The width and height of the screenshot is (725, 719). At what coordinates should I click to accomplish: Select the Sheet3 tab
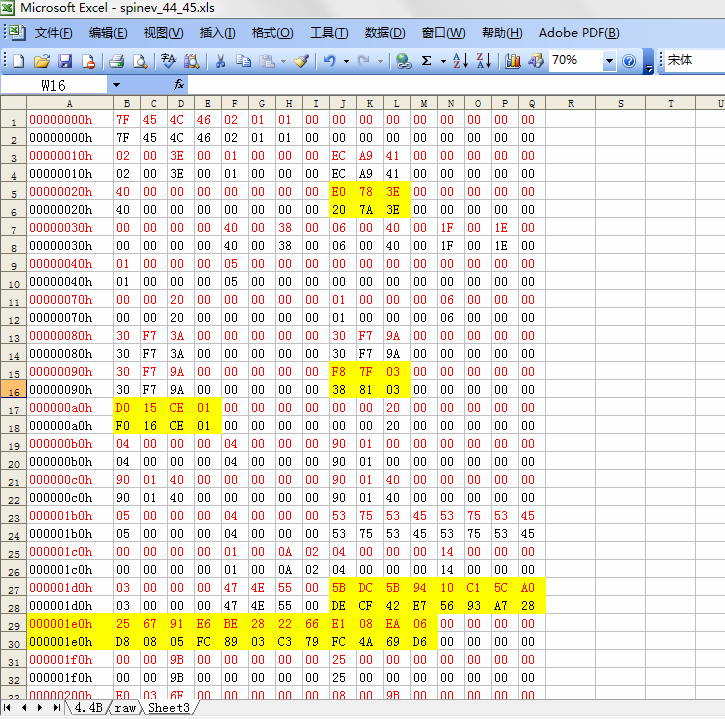pos(169,707)
